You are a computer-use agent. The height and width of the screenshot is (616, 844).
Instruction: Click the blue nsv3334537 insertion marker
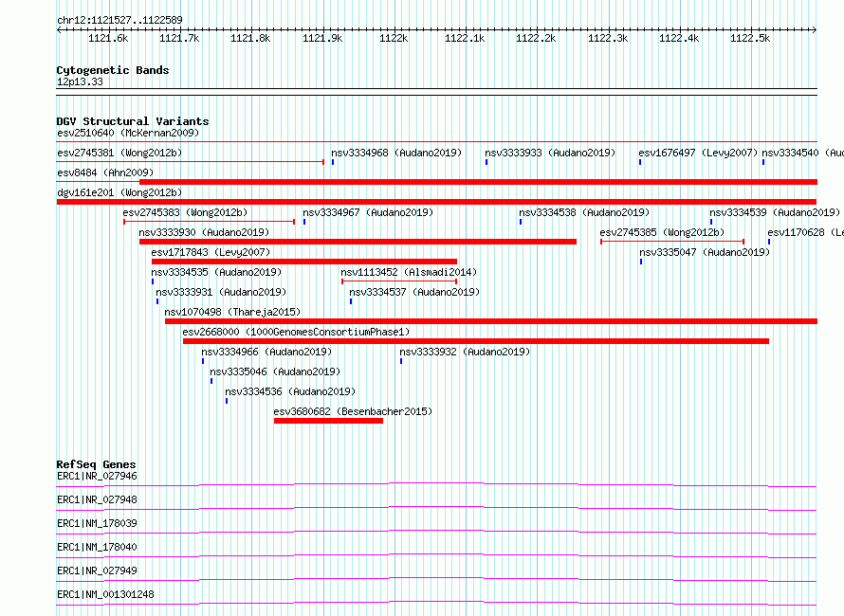pyautogui.click(x=351, y=301)
